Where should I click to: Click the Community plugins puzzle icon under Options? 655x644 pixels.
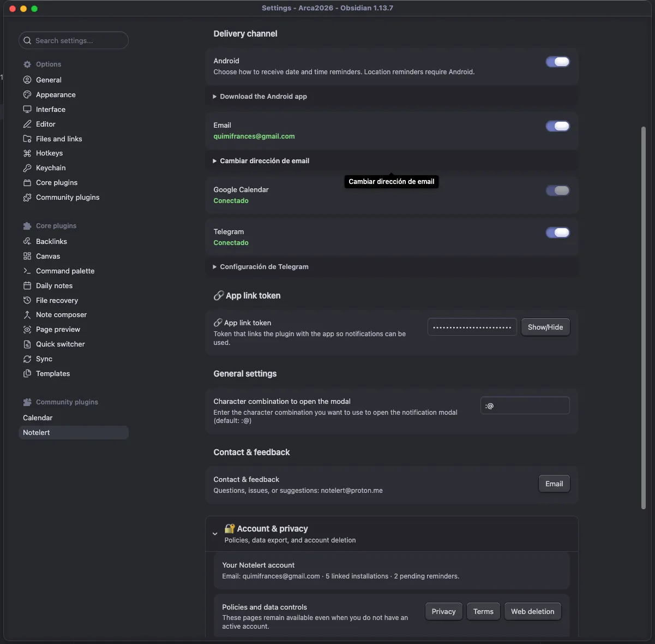pos(27,198)
